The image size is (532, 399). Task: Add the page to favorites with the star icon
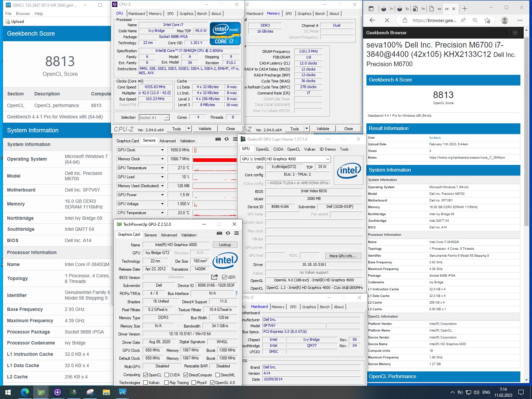tap(487, 20)
